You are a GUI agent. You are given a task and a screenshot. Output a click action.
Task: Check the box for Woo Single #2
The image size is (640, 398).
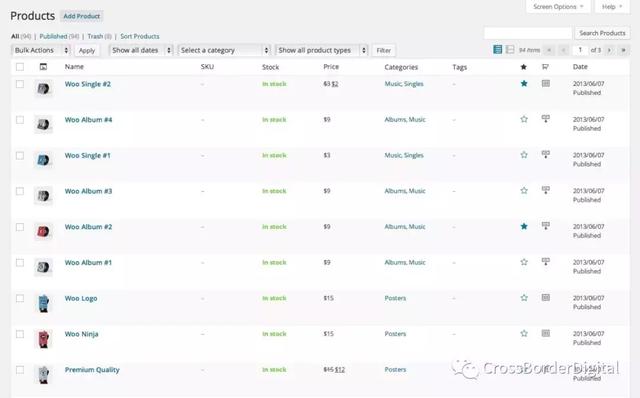click(x=20, y=84)
